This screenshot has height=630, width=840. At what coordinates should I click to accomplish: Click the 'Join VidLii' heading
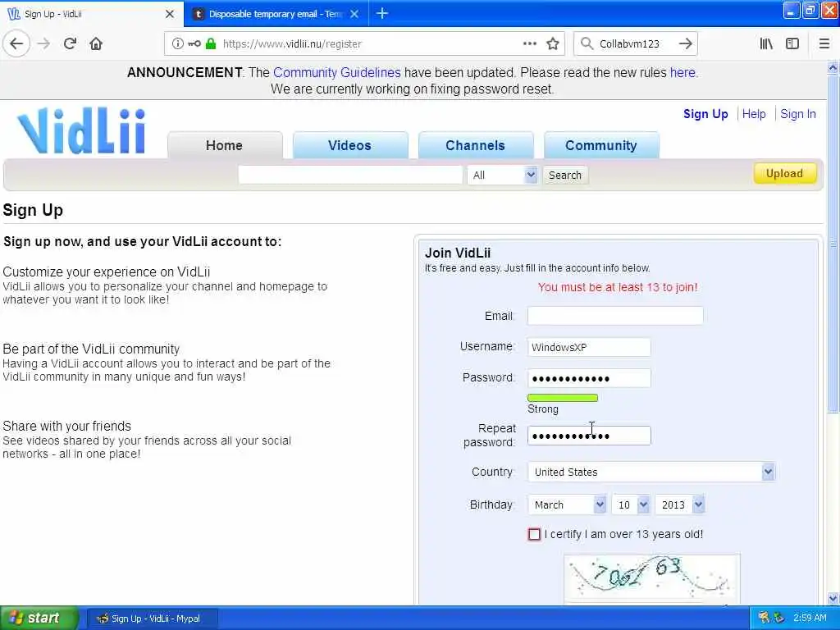pos(458,253)
